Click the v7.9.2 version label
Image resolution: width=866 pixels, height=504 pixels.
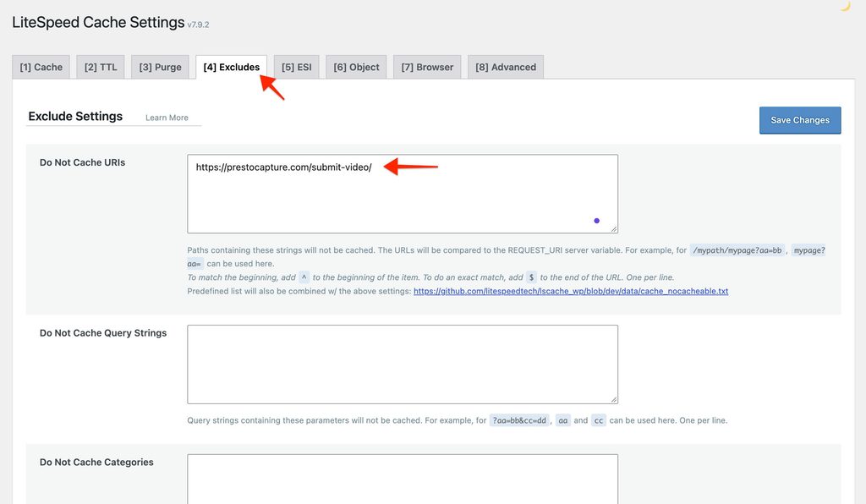tap(198, 25)
